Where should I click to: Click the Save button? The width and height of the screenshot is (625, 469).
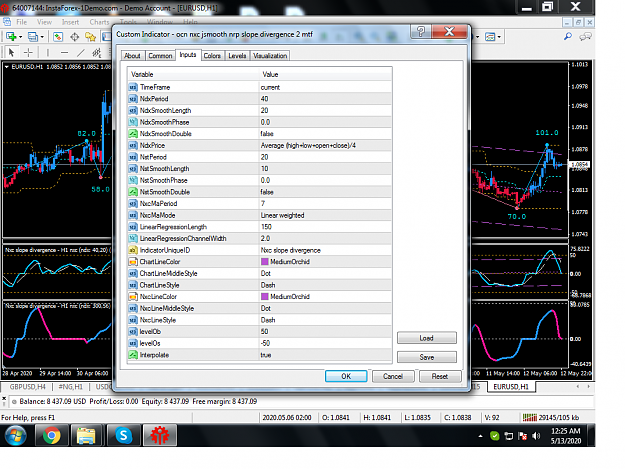(426, 357)
